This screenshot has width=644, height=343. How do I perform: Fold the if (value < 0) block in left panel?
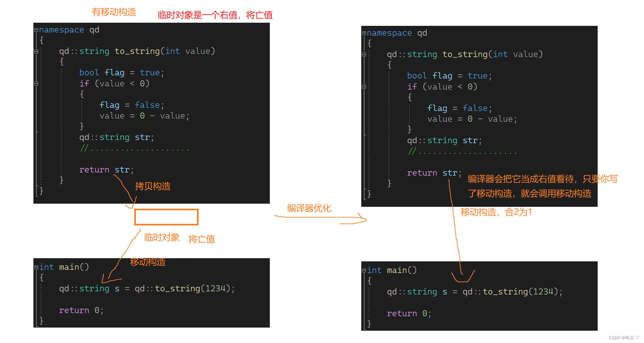[36, 84]
